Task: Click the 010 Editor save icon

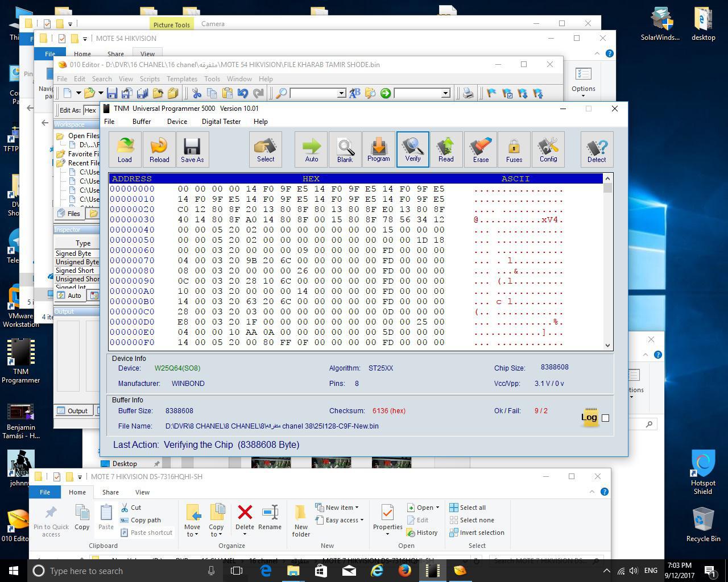Action: coord(112,93)
